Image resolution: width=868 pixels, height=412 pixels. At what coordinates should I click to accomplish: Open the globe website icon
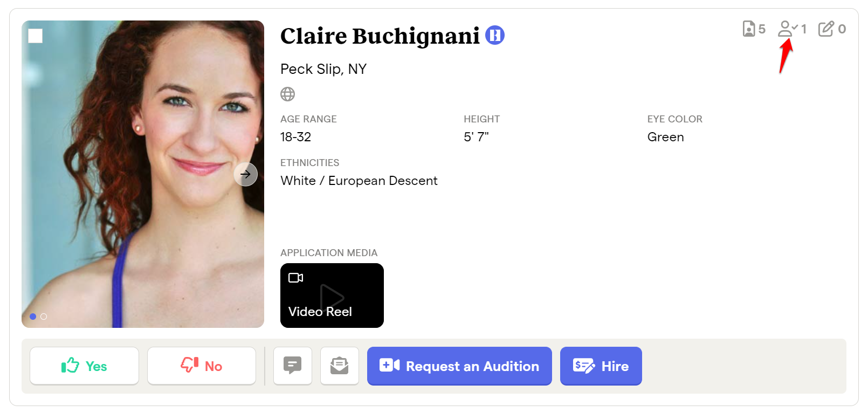point(288,94)
